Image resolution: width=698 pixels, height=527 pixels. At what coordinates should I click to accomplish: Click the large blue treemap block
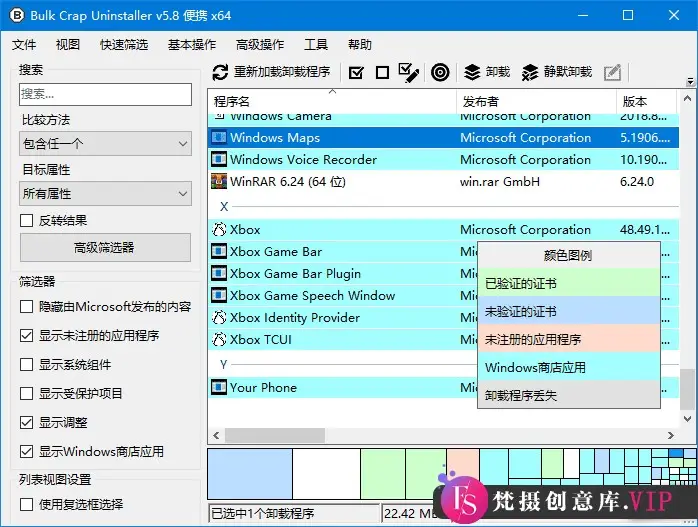point(250,474)
